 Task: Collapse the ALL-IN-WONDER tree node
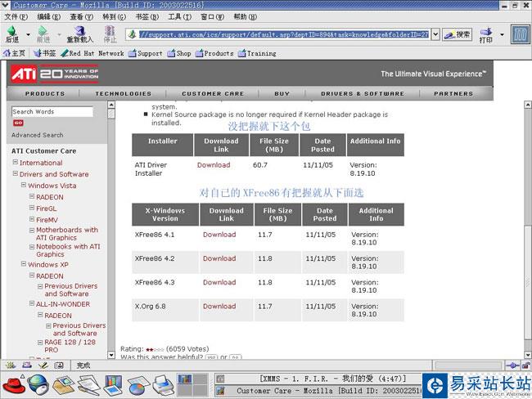32,303
